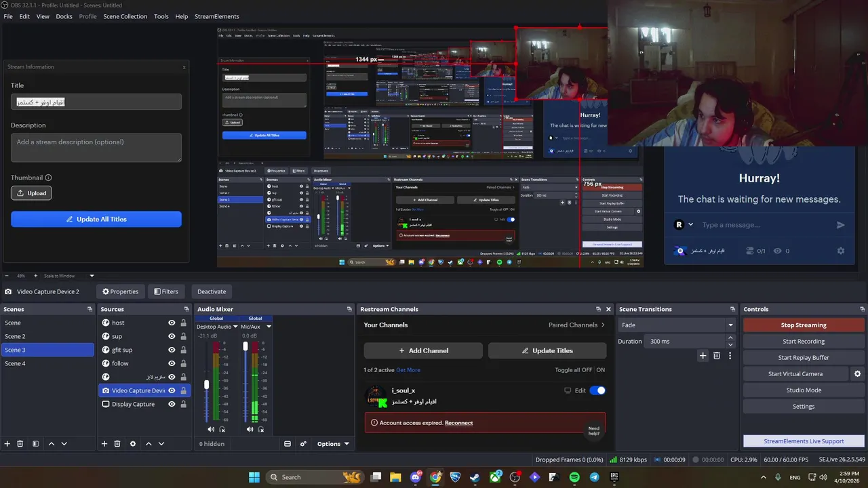Toggle i_soul_x channel switch off
Image resolution: width=868 pixels, height=488 pixels.
[597, 390]
